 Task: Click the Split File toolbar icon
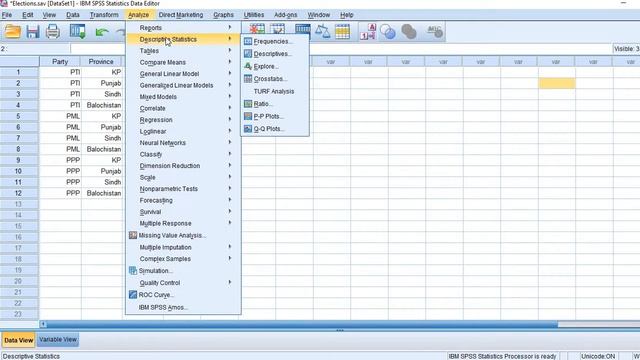click(x=302, y=29)
